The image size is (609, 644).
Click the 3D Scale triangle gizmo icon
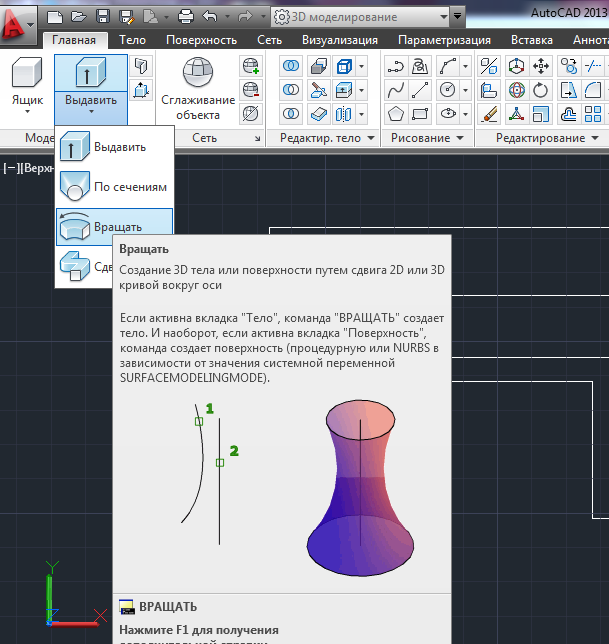click(516, 114)
